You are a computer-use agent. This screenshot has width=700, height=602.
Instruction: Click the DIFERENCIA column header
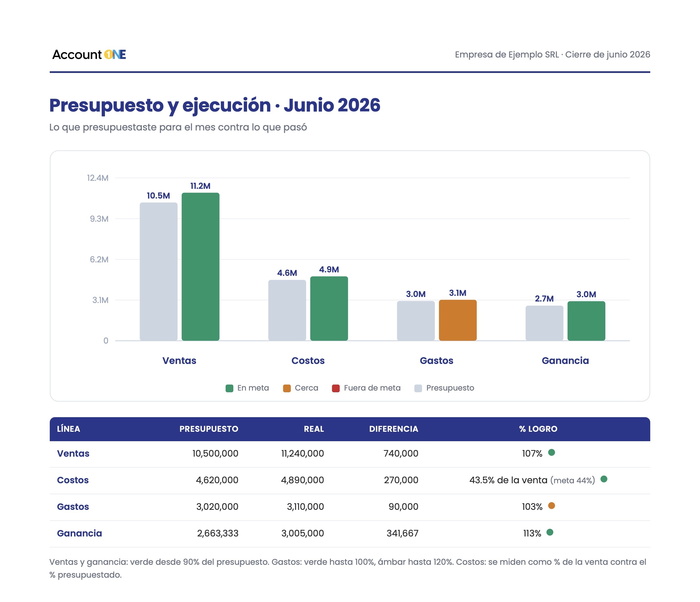(393, 429)
